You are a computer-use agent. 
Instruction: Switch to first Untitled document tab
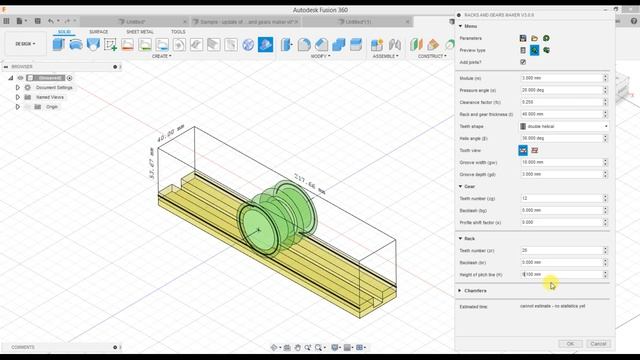pyautogui.click(x=135, y=21)
